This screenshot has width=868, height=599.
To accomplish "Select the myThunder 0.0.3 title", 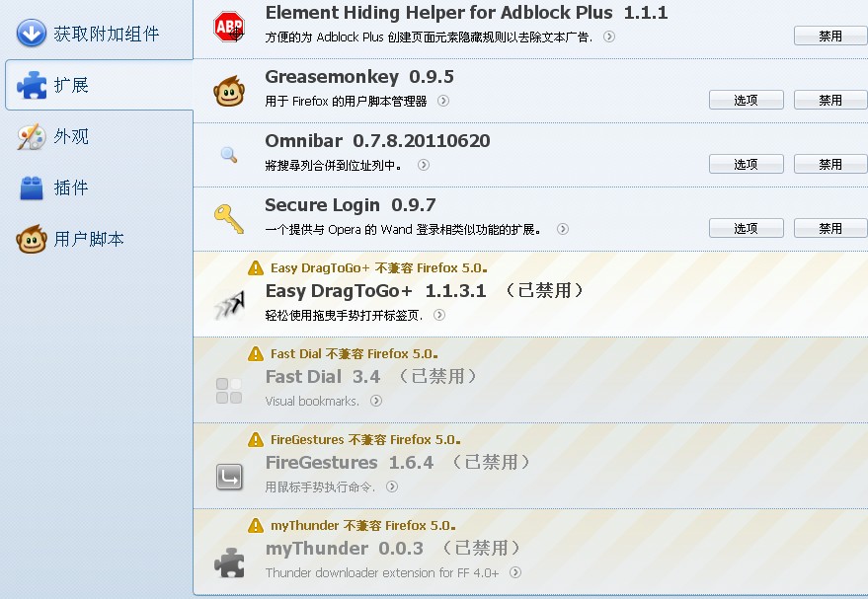I will click(x=345, y=549).
